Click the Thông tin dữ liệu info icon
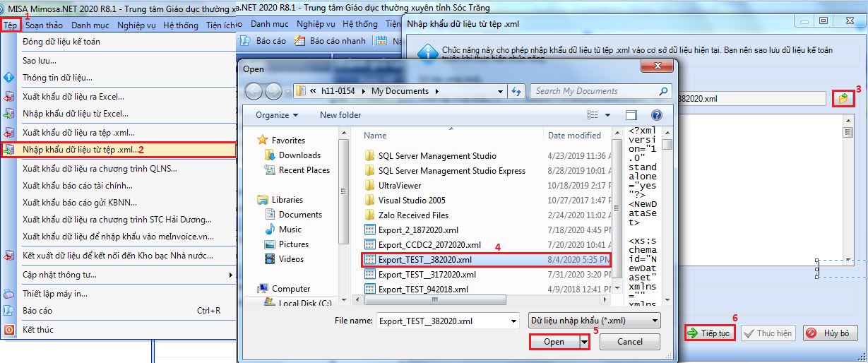The height and width of the screenshot is (363, 868). point(9,78)
